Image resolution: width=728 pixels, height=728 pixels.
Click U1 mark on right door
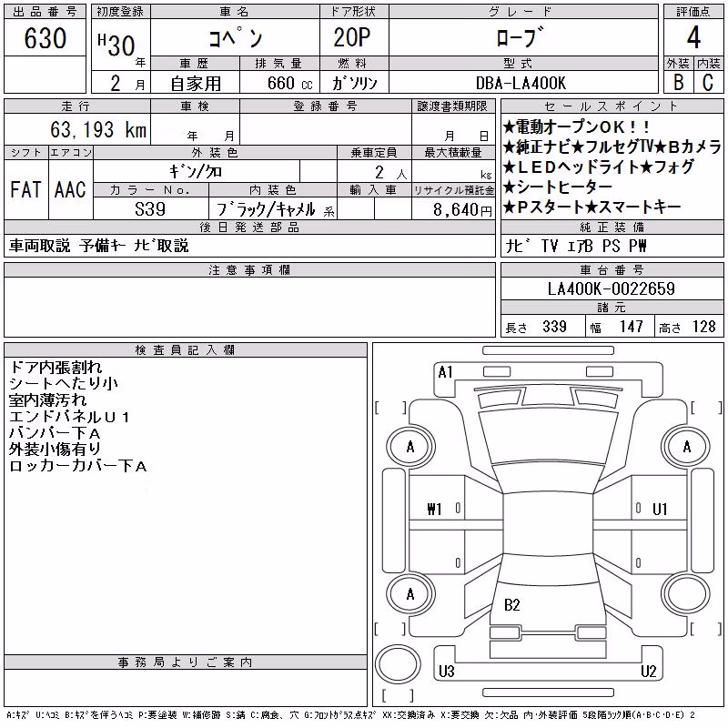(x=659, y=510)
